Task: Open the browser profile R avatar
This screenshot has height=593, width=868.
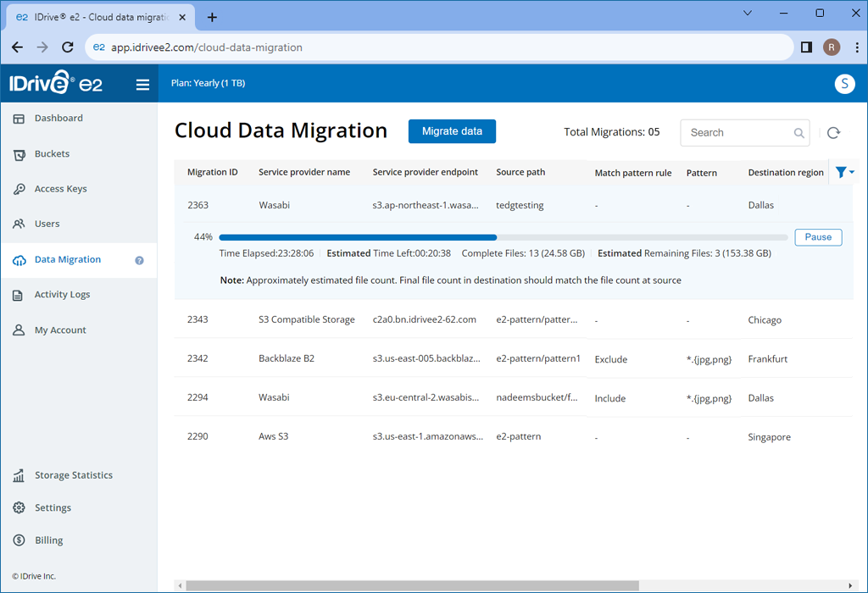Action: click(x=831, y=47)
